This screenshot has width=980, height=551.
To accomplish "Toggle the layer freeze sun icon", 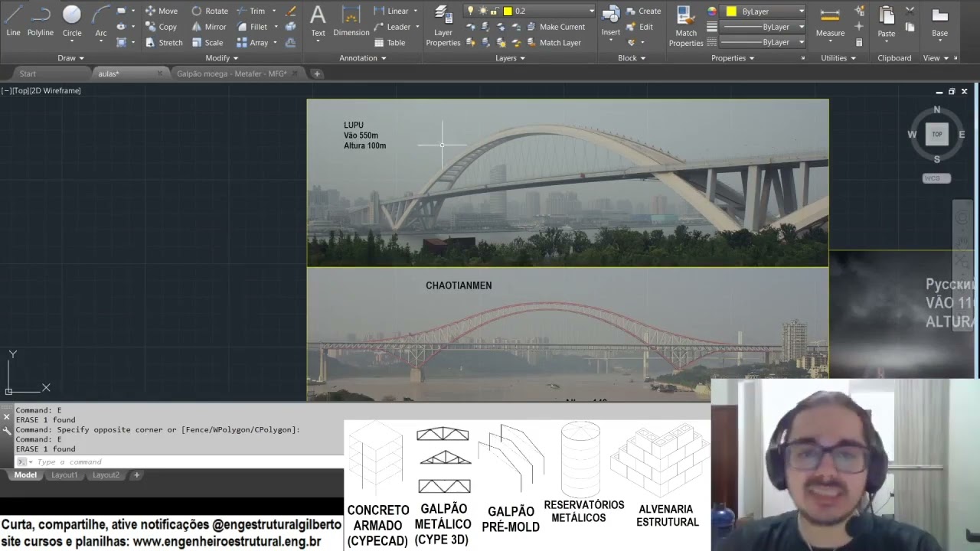I will [x=483, y=11].
